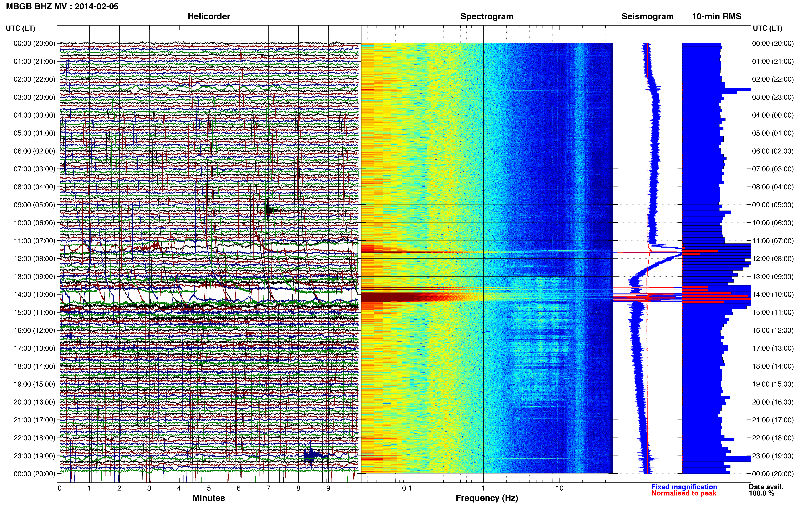Click '05:00 (01:00)' on the left time axis
This screenshot has height=508, width=812.
tap(34, 133)
